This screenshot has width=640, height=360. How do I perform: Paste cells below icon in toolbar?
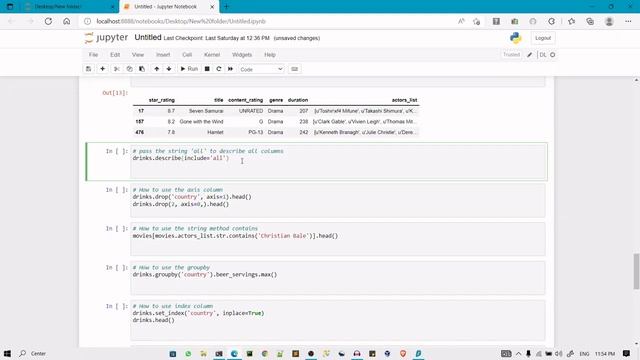pyautogui.click(x=142, y=69)
